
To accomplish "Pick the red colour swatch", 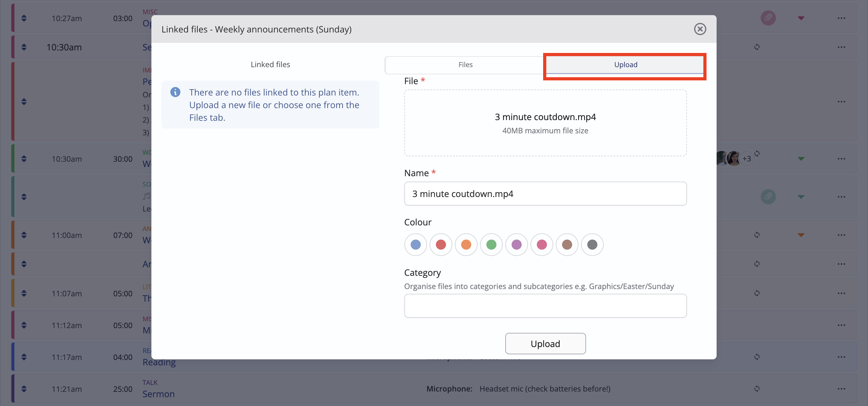I will 441,244.
